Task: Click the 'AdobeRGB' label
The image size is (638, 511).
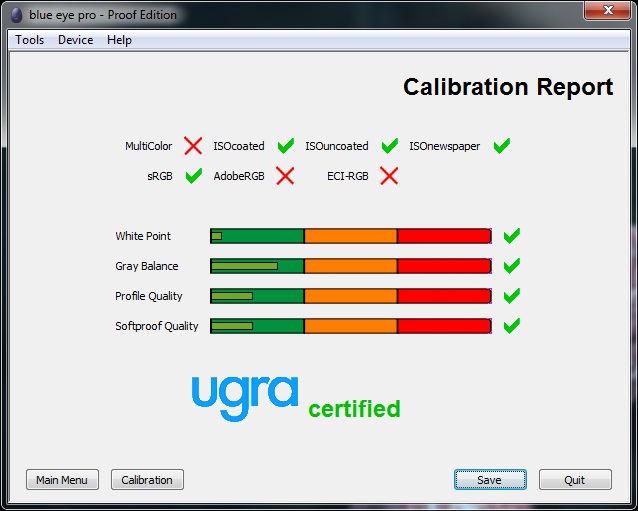Action: point(239,176)
